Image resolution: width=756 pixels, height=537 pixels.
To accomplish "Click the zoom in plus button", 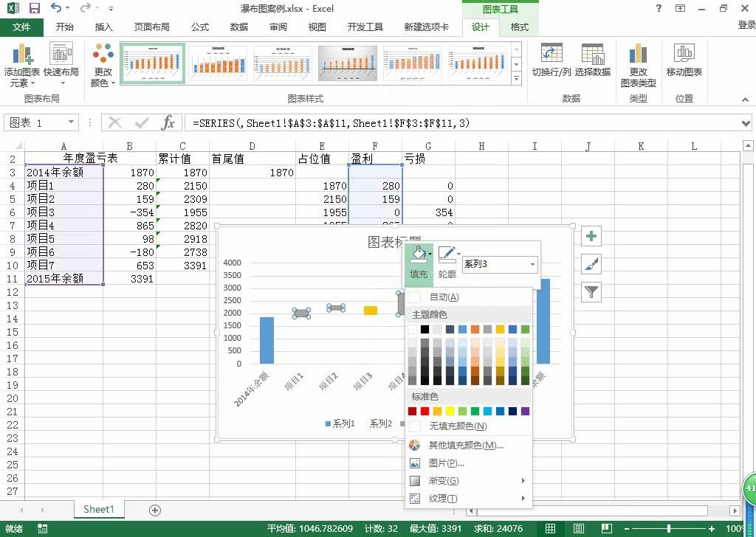I will pyautogui.click(x=711, y=528).
